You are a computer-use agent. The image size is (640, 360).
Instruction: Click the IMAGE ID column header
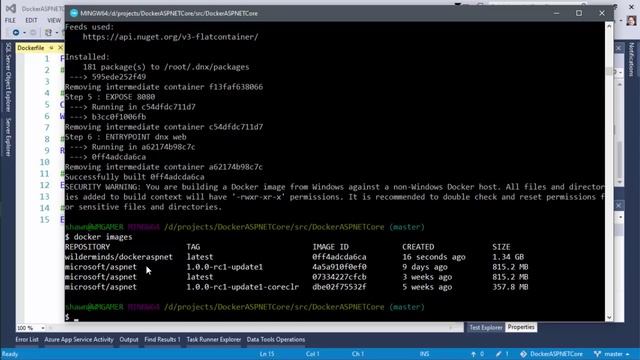tap(330, 247)
